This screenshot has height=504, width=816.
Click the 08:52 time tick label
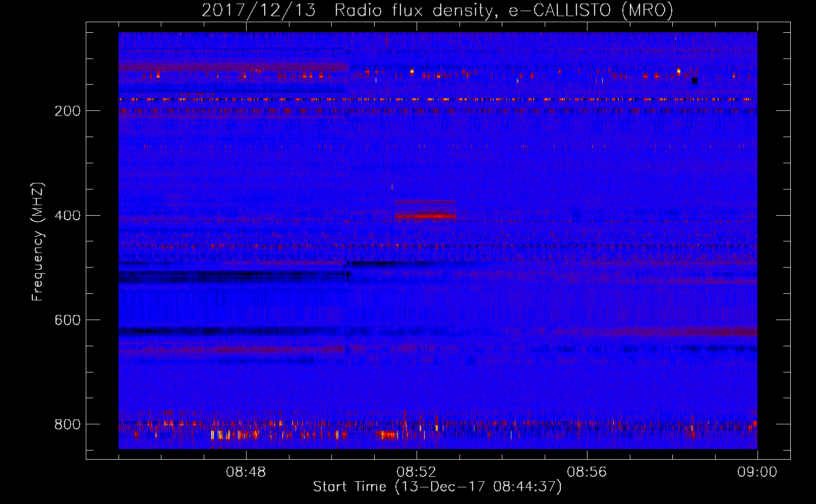[417, 472]
